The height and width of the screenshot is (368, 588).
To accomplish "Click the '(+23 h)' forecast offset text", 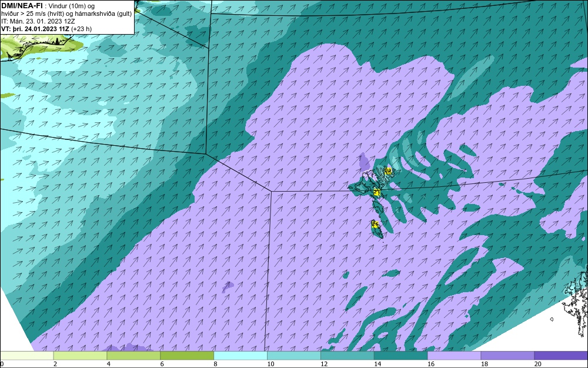I will (81, 29).
